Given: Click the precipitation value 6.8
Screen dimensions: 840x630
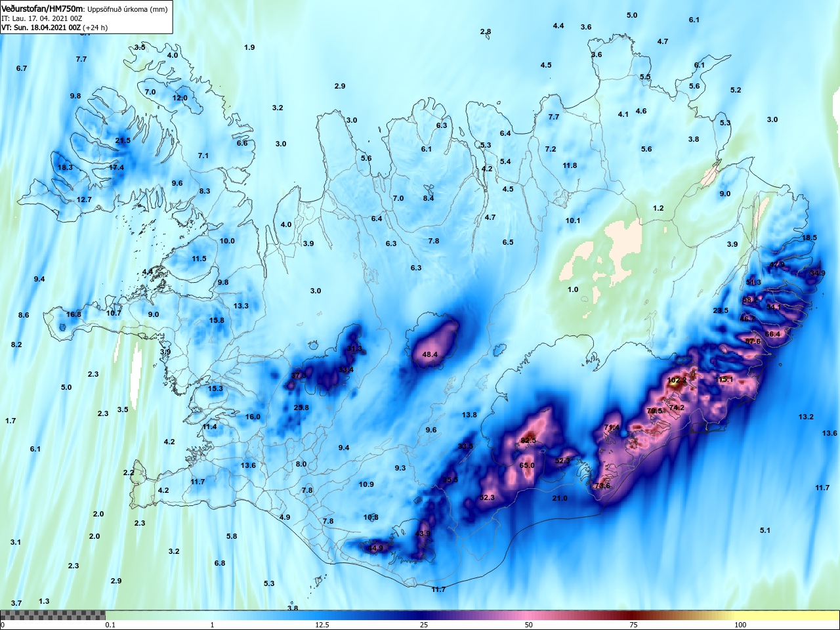Looking at the screenshot, I should pyautogui.click(x=220, y=563).
